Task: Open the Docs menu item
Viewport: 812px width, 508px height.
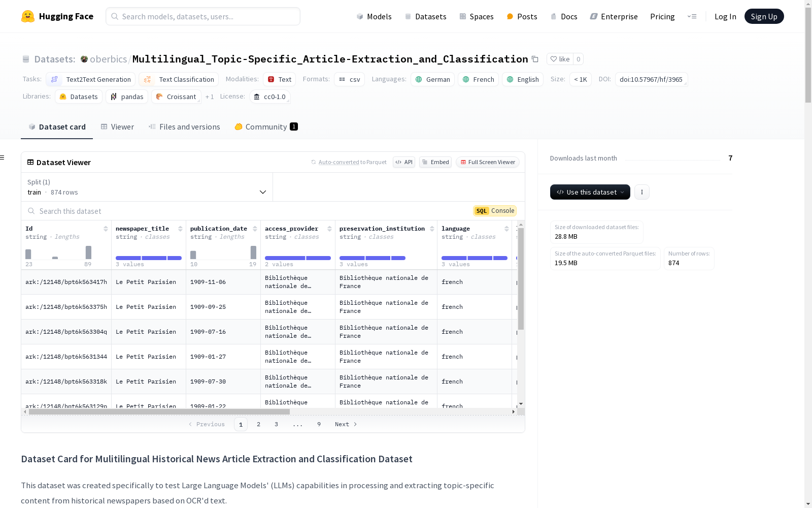Action: [x=564, y=16]
